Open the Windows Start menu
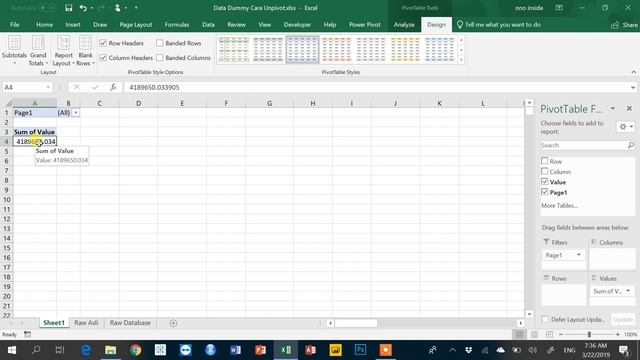 click(x=11, y=350)
